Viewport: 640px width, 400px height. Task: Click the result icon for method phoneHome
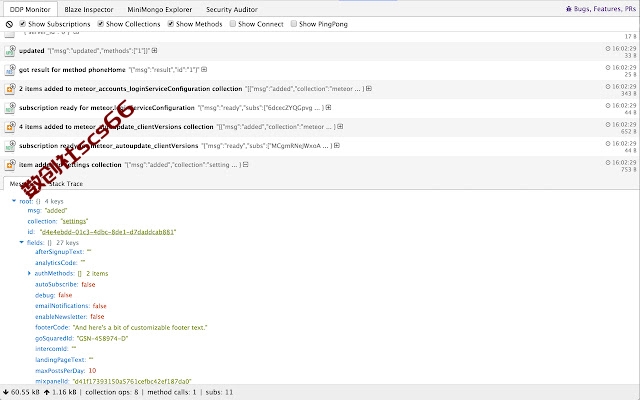(10, 70)
